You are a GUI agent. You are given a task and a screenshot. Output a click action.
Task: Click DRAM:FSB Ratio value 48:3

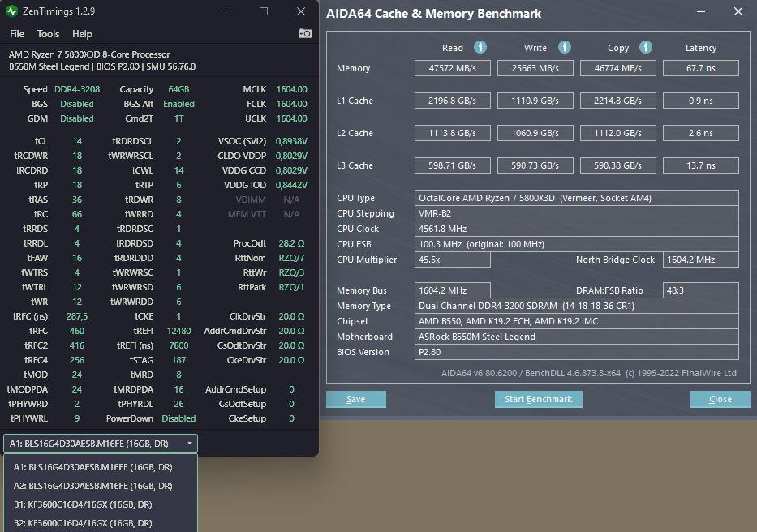pyautogui.click(x=700, y=290)
